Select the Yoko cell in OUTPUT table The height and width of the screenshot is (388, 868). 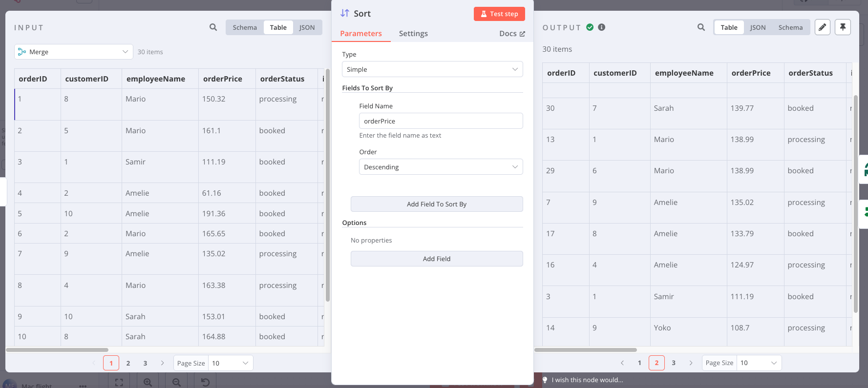pyautogui.click(x=688, y=332)
